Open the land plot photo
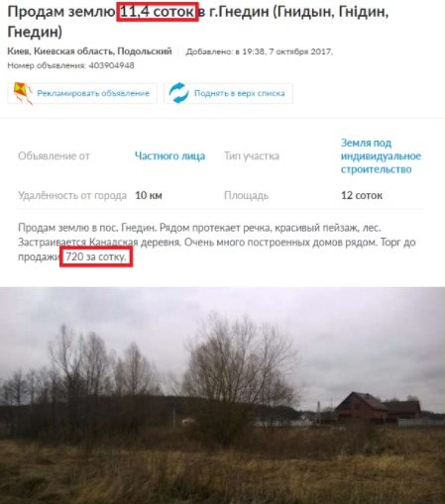Viewport: 445px width, 504px height. pos(222,395)
